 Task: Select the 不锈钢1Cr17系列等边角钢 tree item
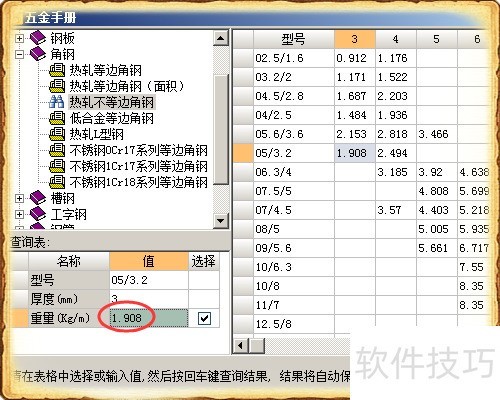[138, 166]
